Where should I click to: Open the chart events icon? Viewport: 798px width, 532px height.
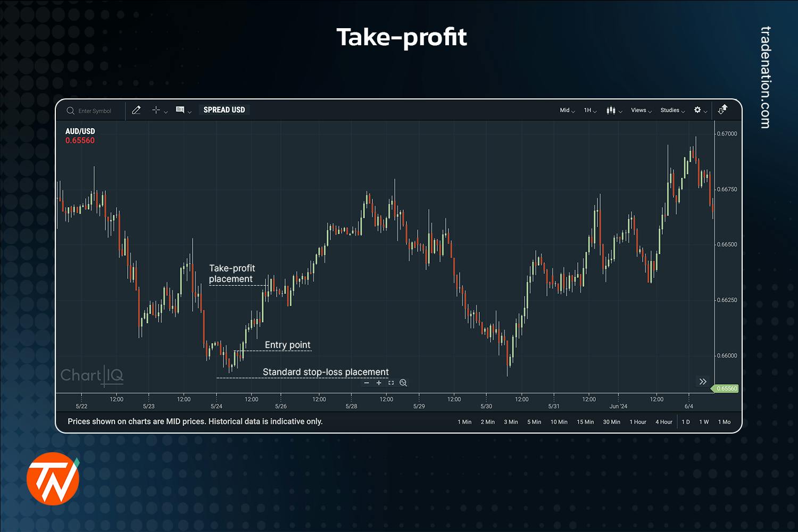[x=181, y=110]
